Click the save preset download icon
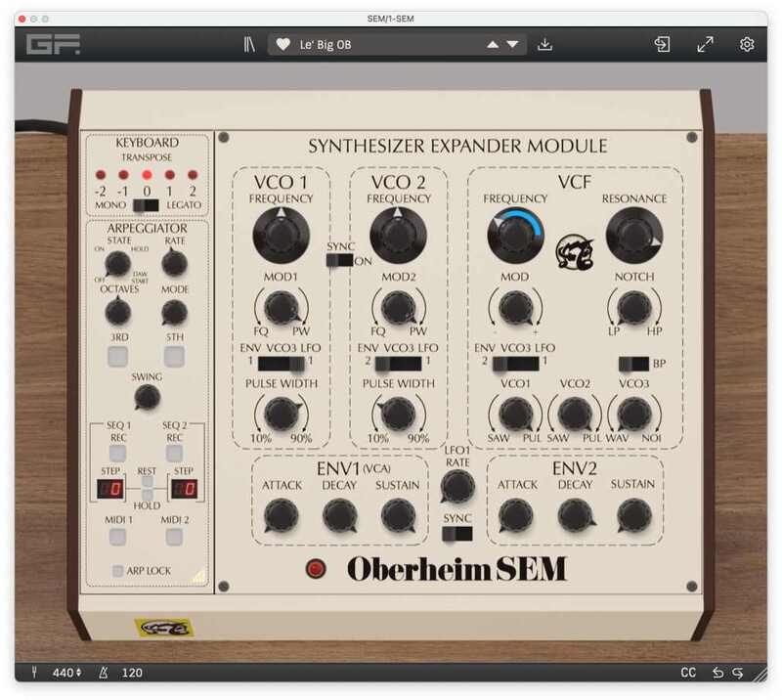The width and height of the screenshot is (782, 700). pyautogui.click(x=545, y=45)
